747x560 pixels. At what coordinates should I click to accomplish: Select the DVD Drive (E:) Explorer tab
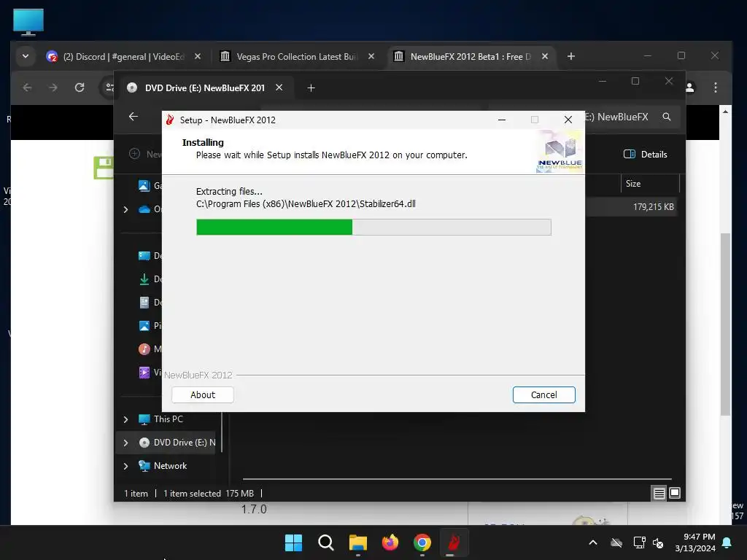[205, 88]
